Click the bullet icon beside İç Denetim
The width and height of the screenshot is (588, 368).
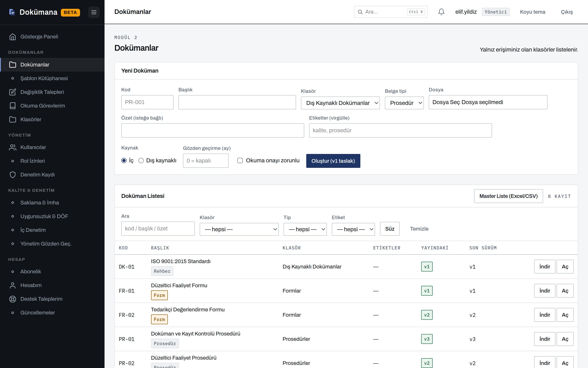tap(13, 230)
